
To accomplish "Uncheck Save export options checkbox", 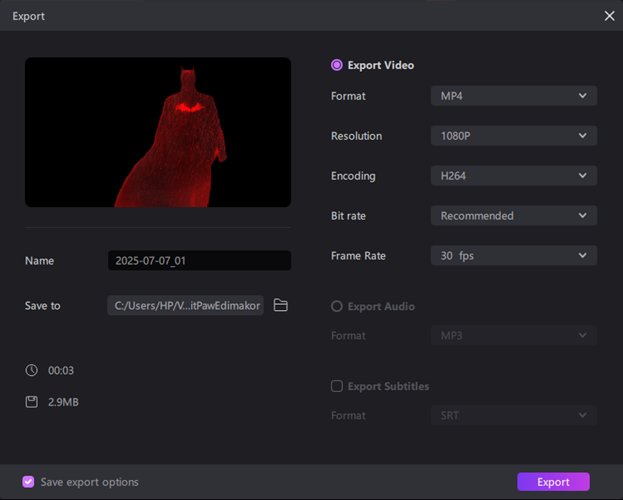I will (x=28, y=482).
